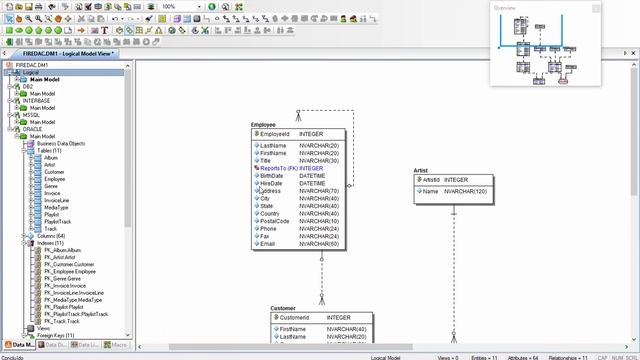Click the green ellipse shape tool

pyautogui.click(x=19, y=30)
